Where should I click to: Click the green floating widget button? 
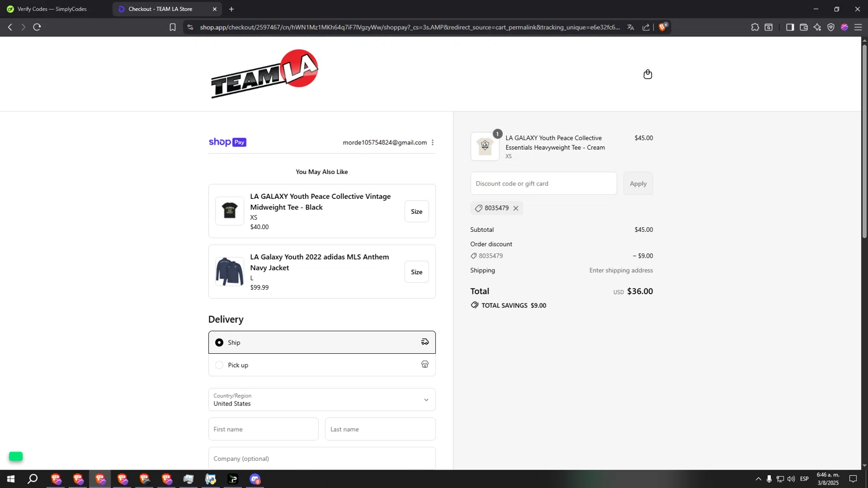click(16, 457)
